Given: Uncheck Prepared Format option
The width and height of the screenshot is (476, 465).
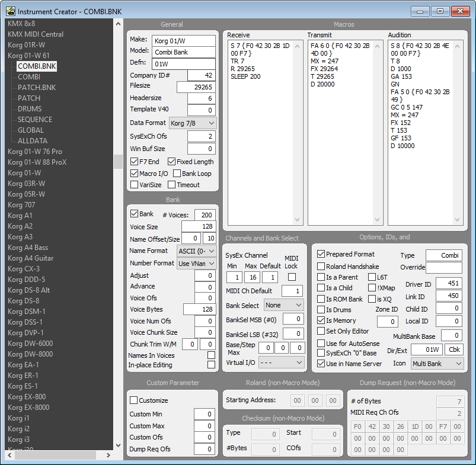Looking at the screenshot, I should click(321, 254).
